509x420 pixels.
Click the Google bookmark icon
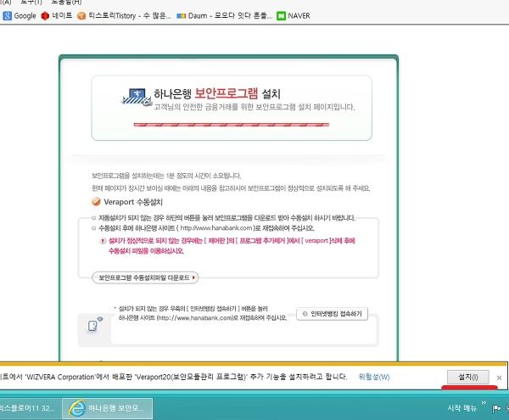7,15
